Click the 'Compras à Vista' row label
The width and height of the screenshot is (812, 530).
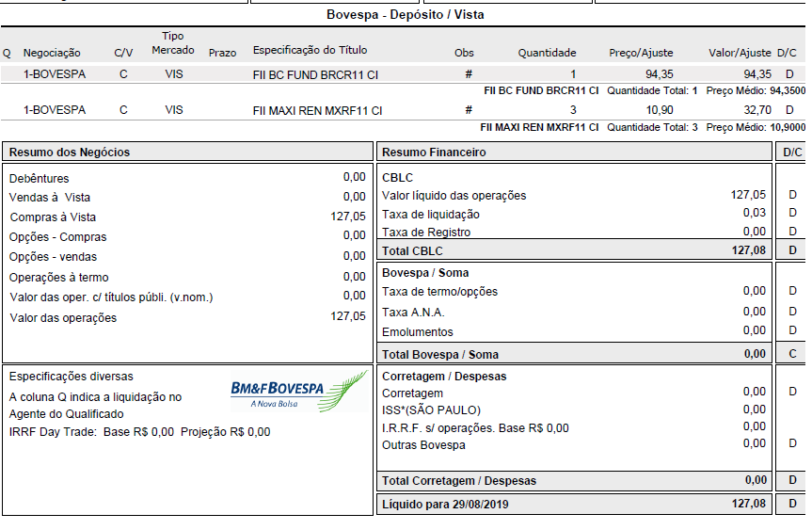tap(53, 217)
